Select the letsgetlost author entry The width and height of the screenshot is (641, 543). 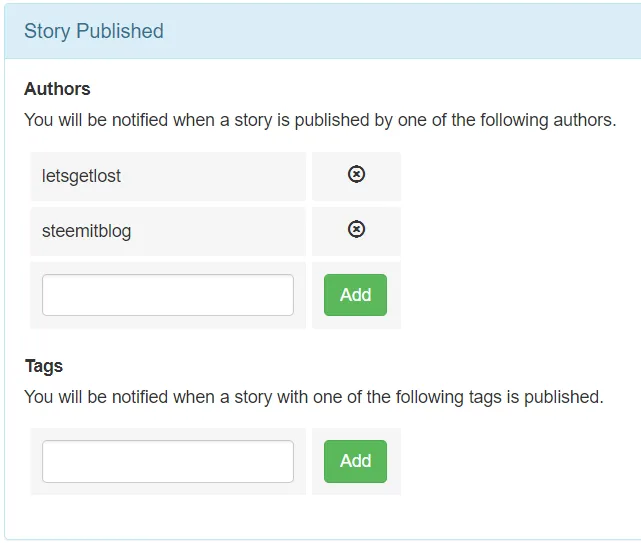coord(168,176)
